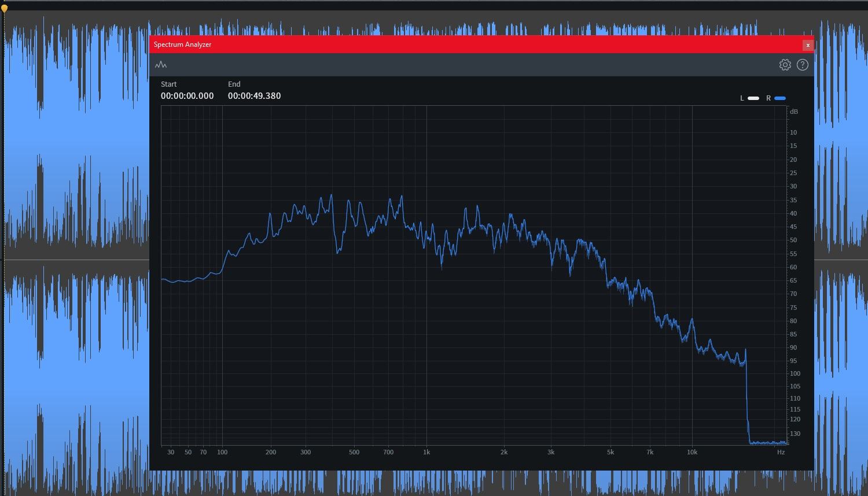Click the spectrum waveform icon in toolbar

161,65
